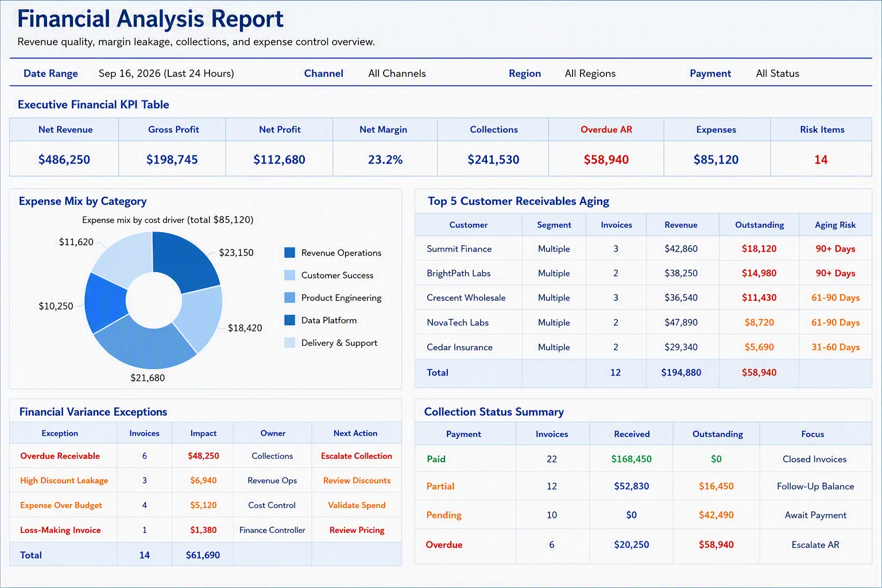
Task: Open the Date Range filter value
Action: [x=166, y=73]
